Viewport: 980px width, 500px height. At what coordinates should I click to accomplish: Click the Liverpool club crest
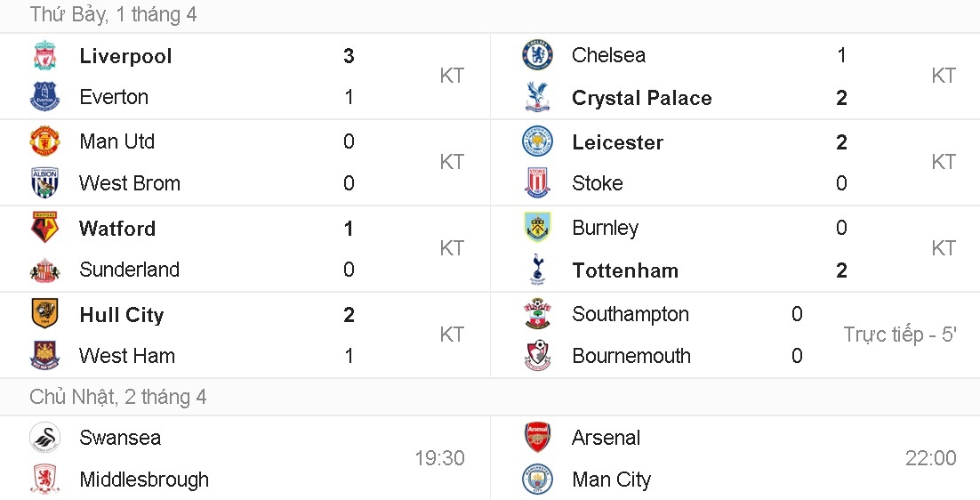pos(44,55)
